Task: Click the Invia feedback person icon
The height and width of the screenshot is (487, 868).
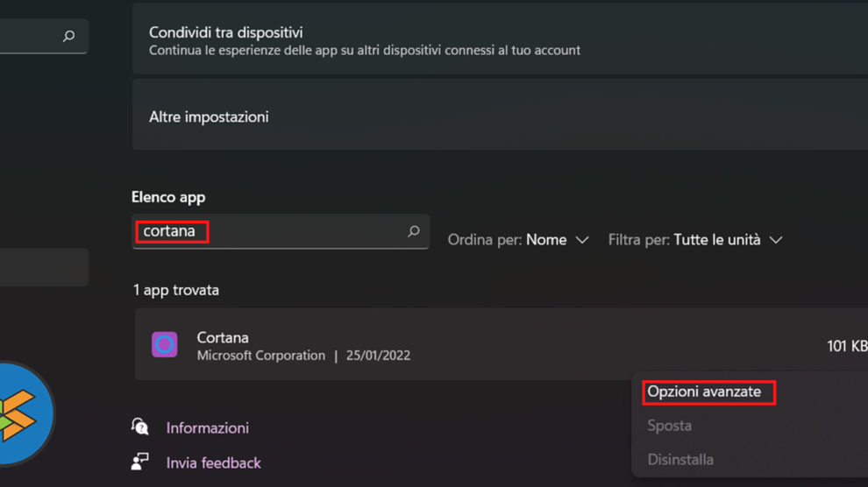Action: pyautogui.click(x=140, y=462)
